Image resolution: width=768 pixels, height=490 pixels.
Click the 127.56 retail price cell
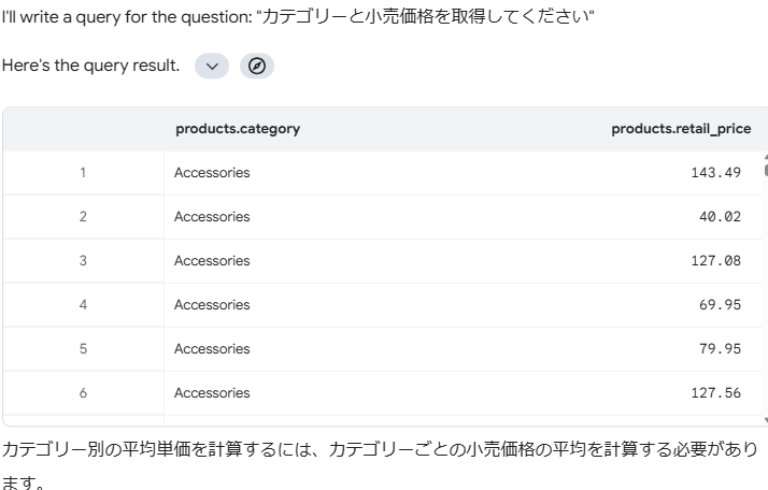715,393
